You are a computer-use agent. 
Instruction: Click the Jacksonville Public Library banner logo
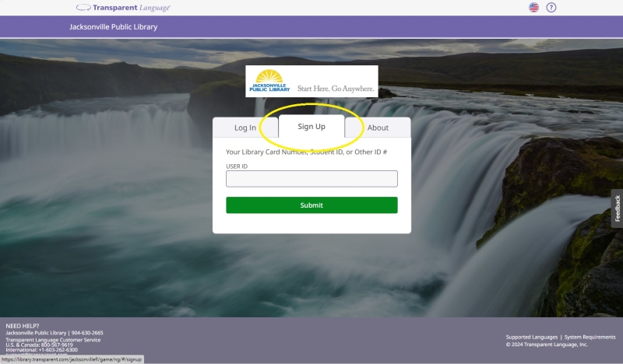[x=311, y=82]
